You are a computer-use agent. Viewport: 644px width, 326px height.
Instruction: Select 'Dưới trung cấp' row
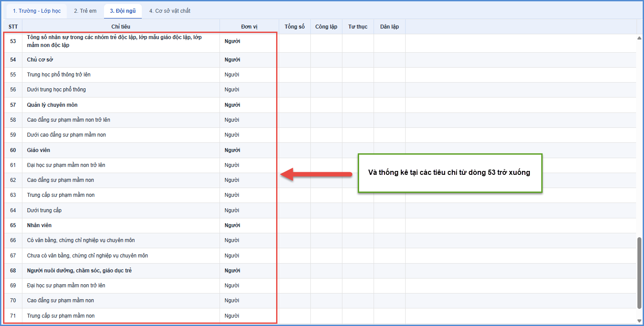(x=320, y=210)
